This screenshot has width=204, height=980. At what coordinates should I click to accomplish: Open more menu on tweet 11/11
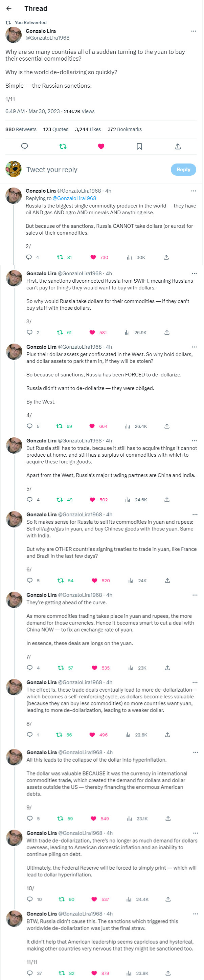coord(195,913)
